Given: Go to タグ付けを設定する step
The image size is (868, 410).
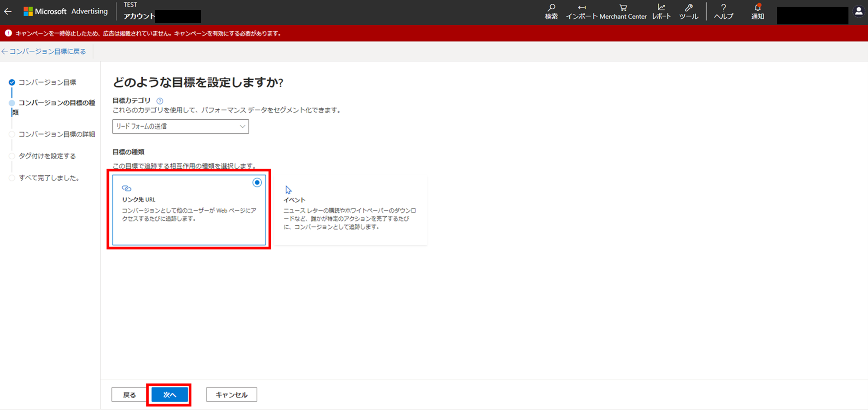Looking at the screenshot, I should point(47,156).
